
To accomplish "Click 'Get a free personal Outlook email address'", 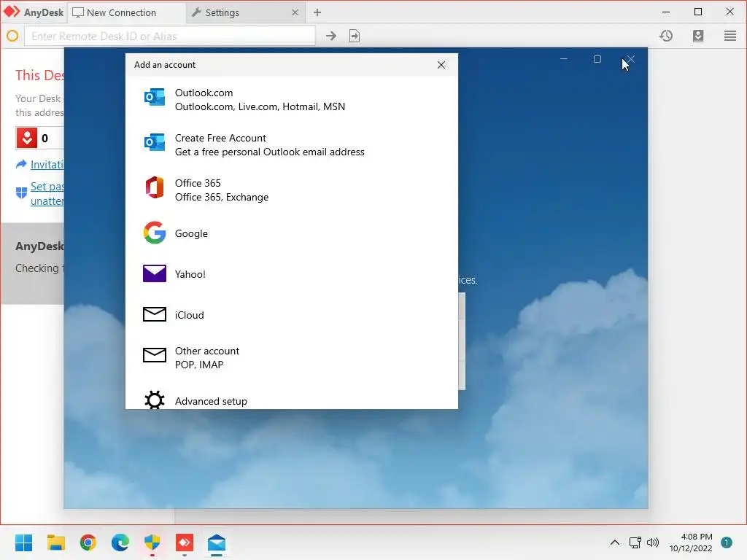I will click(270, 152).
